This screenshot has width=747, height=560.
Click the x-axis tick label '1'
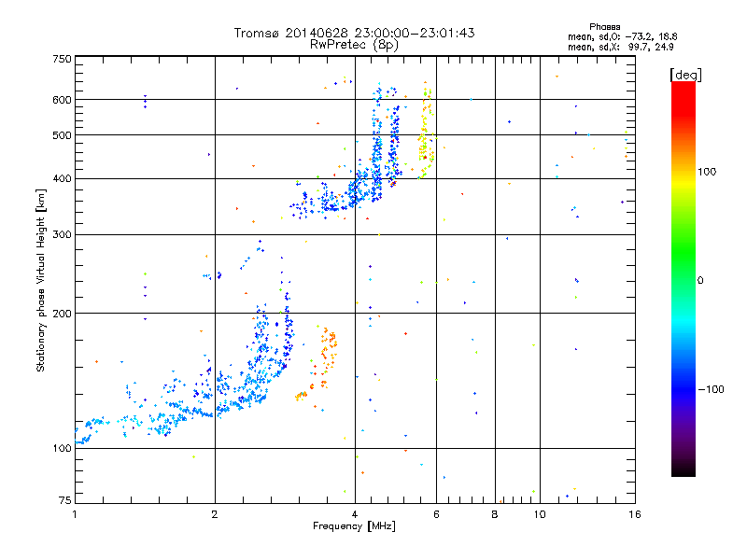click(75, 514)
